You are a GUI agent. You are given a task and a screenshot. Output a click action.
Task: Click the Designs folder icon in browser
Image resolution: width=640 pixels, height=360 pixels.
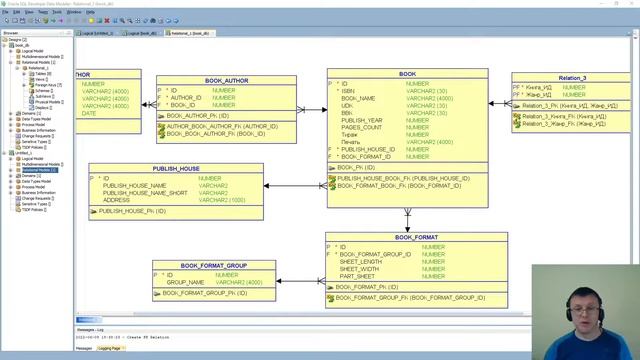click(x=5, y=40)
